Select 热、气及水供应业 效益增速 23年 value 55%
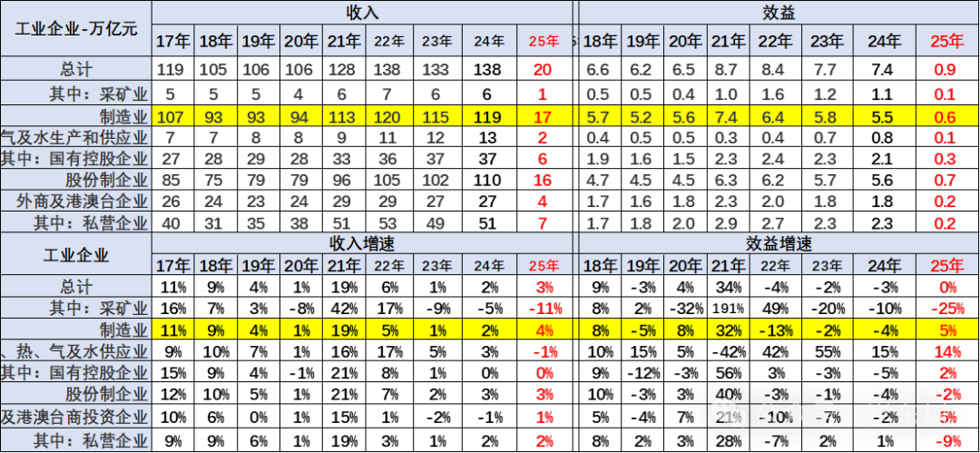 827,351
